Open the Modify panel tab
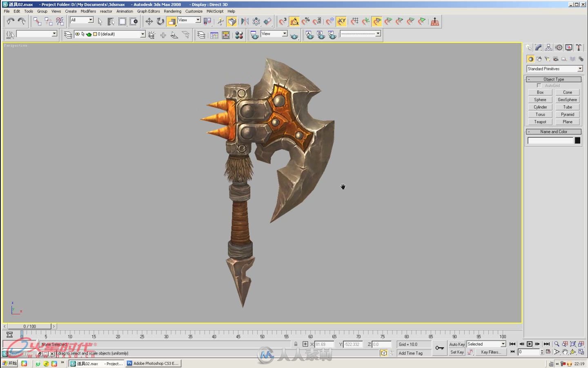Viewport: 588px width, 368px height. [539, 47]
